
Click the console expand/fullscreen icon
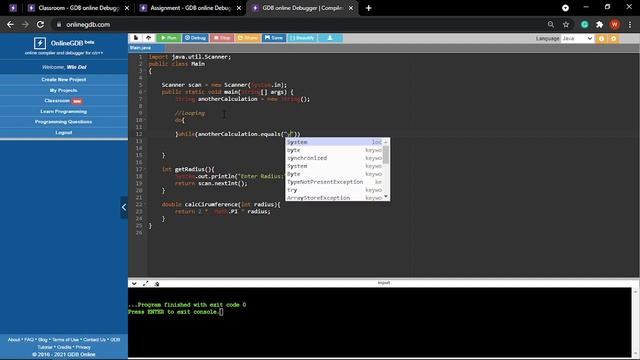click(x=146, y=283)
